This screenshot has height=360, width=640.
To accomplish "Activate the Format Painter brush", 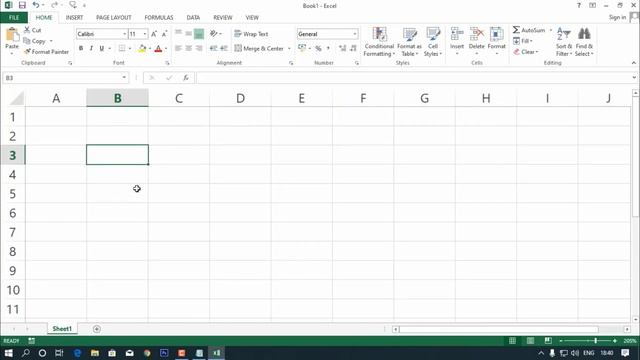I will click(27, 51).
